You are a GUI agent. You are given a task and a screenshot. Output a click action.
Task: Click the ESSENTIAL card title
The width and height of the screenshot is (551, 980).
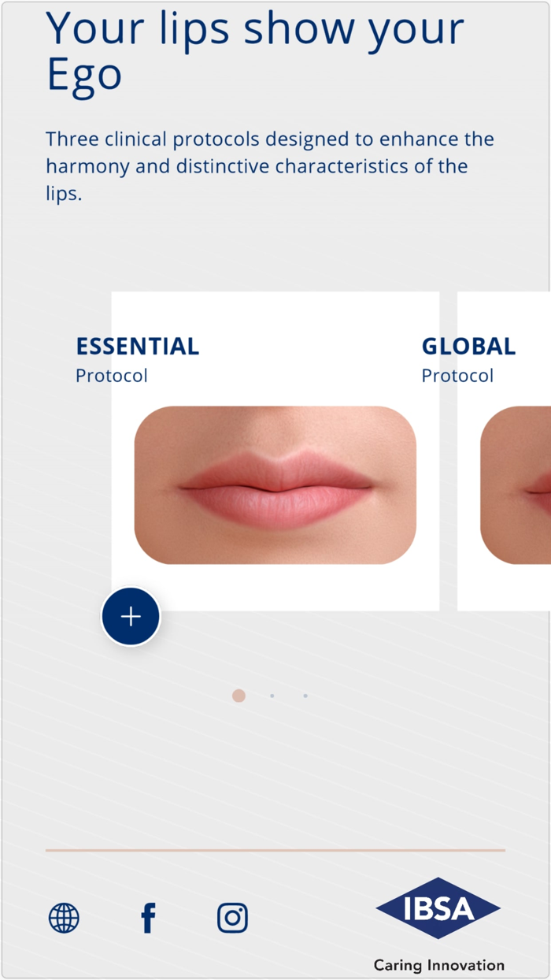pyautogui.click(x=137, y=346)
